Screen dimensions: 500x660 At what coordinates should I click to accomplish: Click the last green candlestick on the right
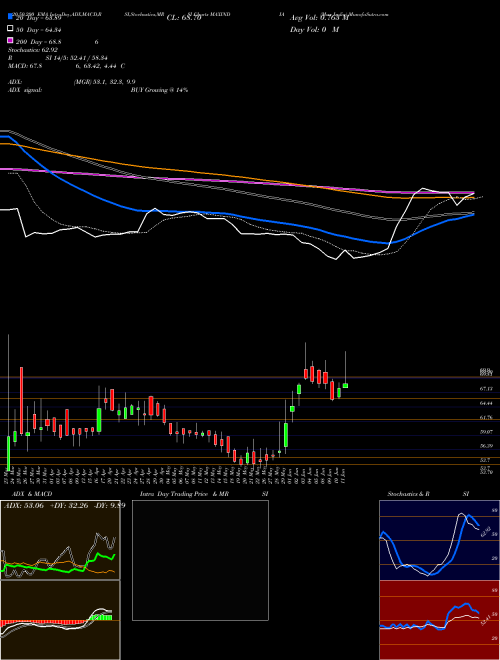pos(346,385)
